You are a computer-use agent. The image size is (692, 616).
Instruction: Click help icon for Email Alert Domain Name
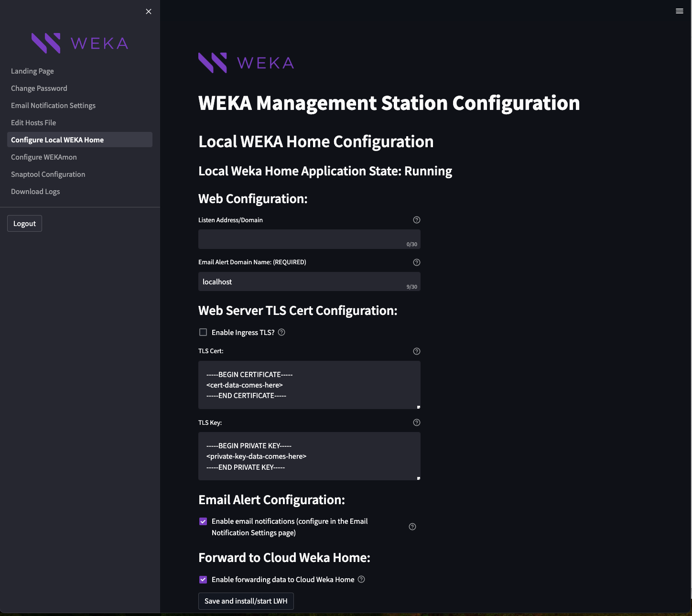tap(416, 262)
